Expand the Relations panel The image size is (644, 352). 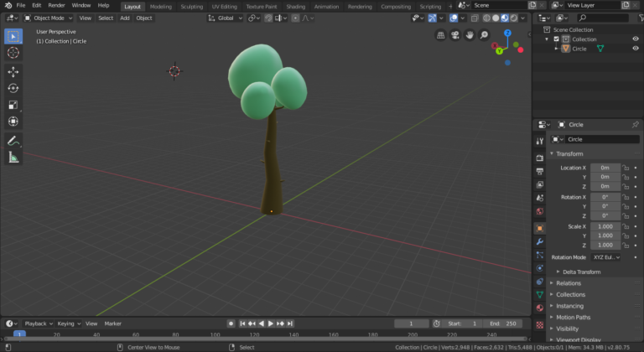pyautogui.click(x=569, y=283)
